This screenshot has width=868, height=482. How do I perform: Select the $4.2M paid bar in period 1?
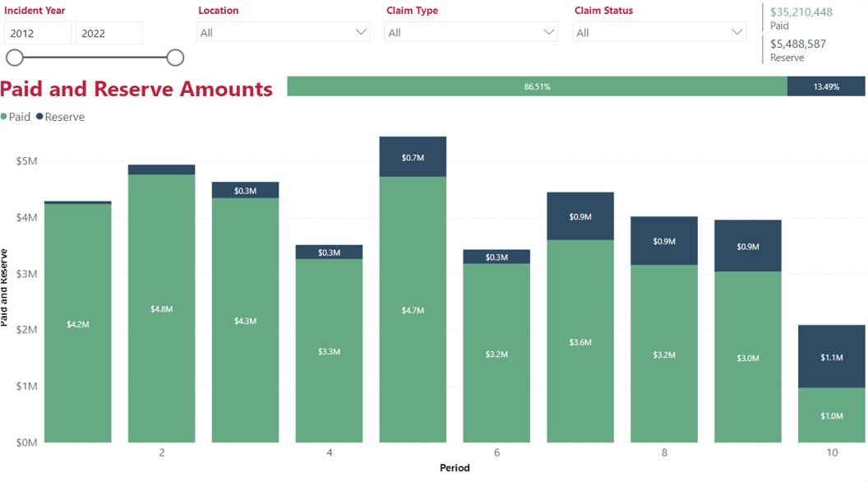point(78,323)
